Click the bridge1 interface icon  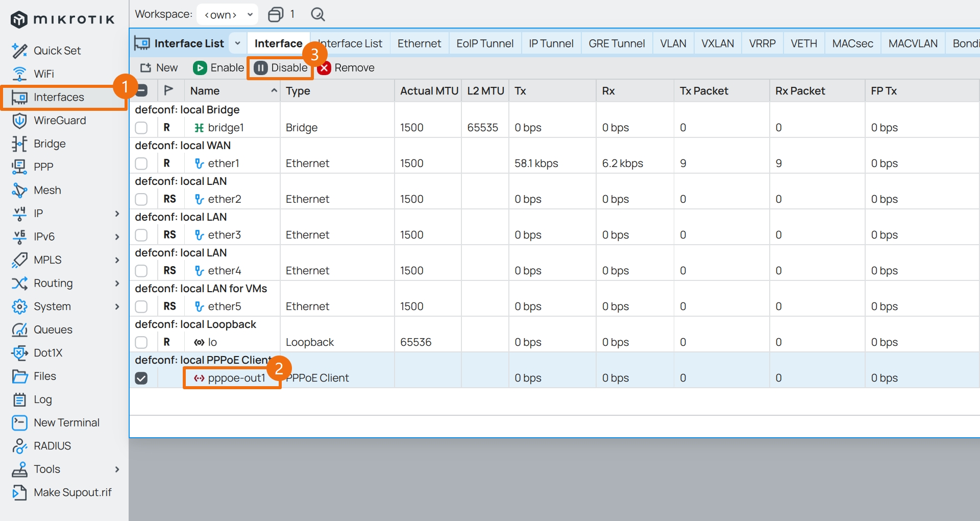[199, 128]
